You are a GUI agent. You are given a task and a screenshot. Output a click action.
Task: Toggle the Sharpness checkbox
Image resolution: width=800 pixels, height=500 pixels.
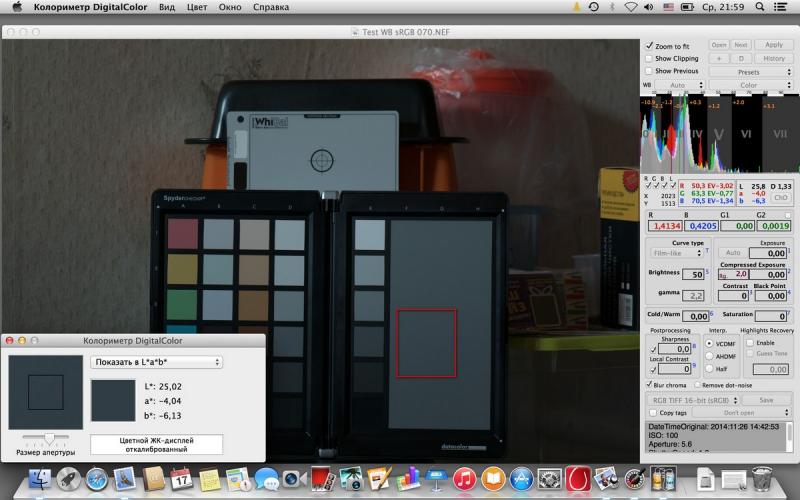(653, 349)
